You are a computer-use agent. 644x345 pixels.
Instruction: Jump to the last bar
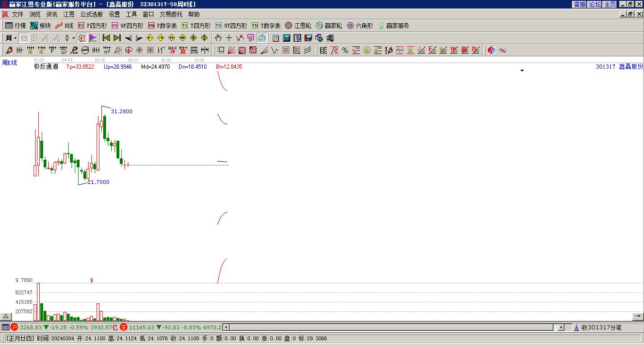[117, 38]
